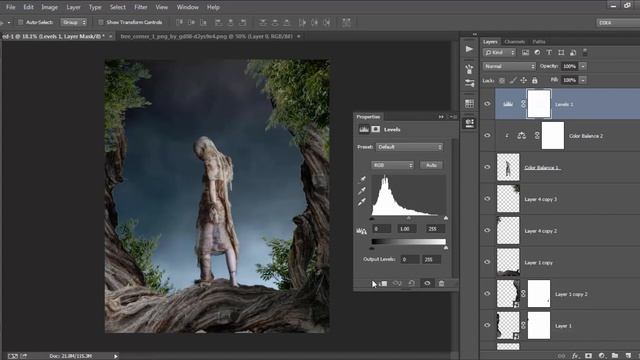Click the Auto-Align Layers icon in options bar
The height and width of the screenshot is (360, 640).
[x=346, y=22]
